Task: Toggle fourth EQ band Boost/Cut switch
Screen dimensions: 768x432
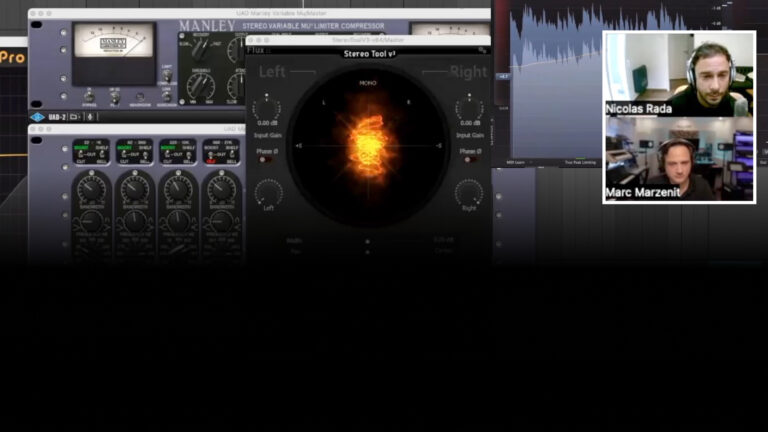Action: coord(211,155)
